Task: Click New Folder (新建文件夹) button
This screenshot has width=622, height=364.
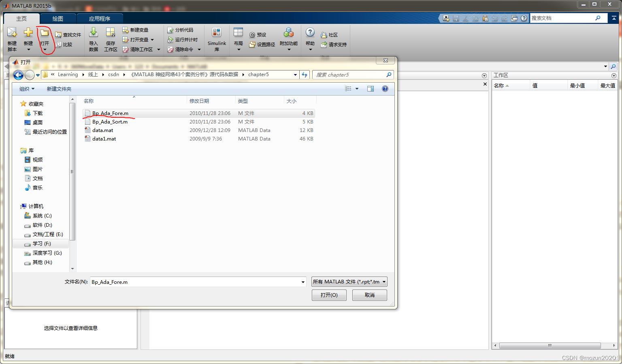Action: pos(59,89)
